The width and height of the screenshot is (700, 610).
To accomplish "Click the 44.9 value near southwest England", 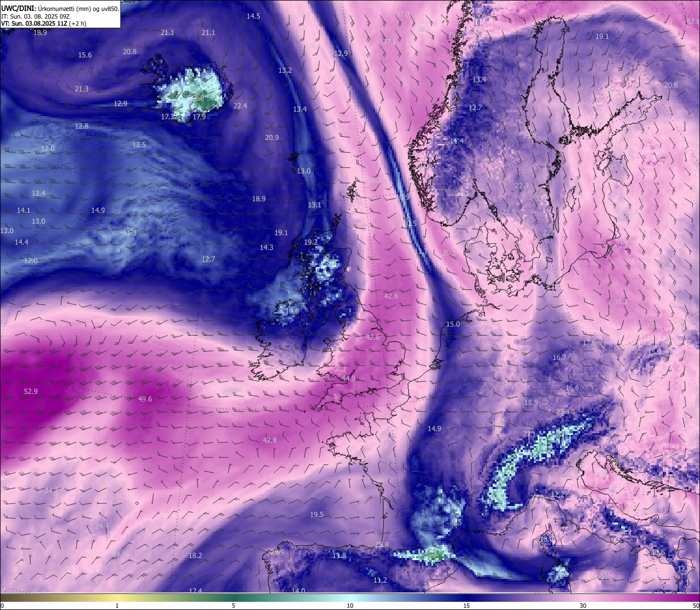I will click(348, 378).
